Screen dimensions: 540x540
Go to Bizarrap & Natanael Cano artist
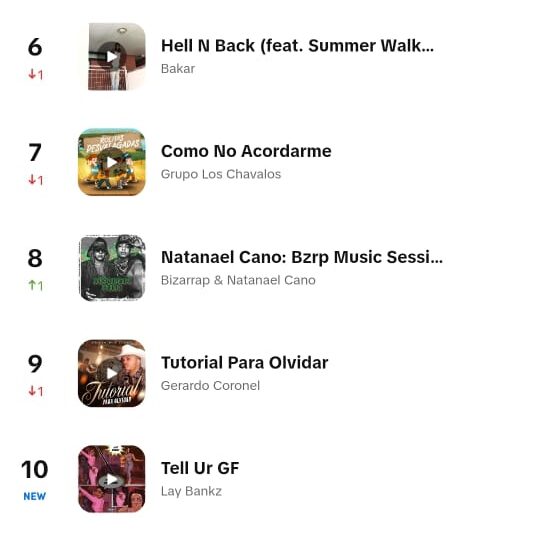tap(238, 280)
